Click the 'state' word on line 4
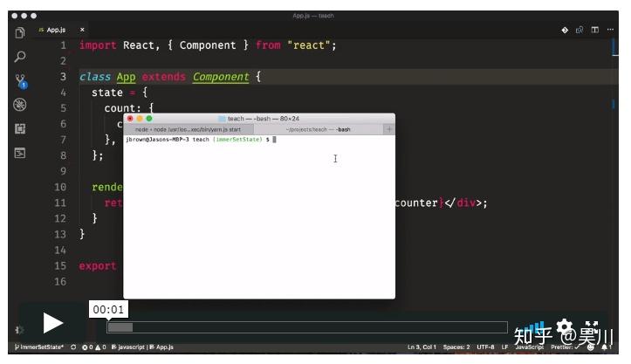 pyautogui.click(x=107, y=93)
